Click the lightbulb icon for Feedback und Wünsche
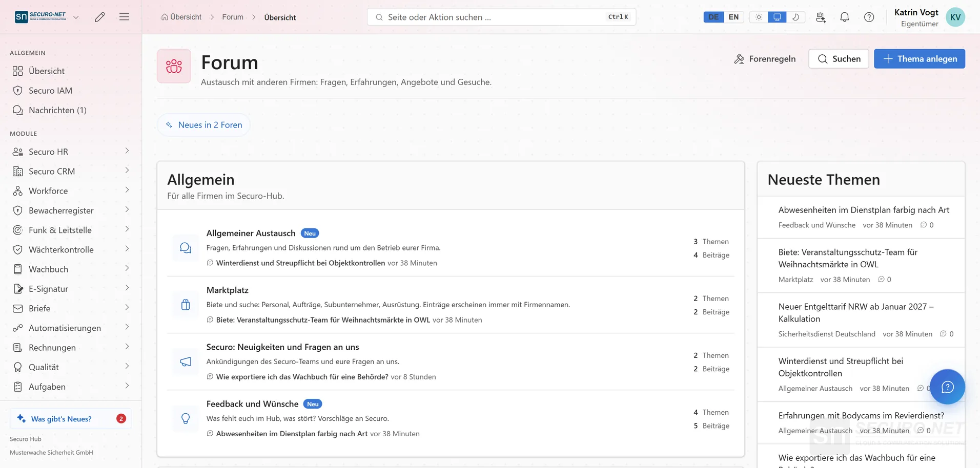Image resolution: width=980 pixels, height=468 pixels. click(x=186, y=419)
